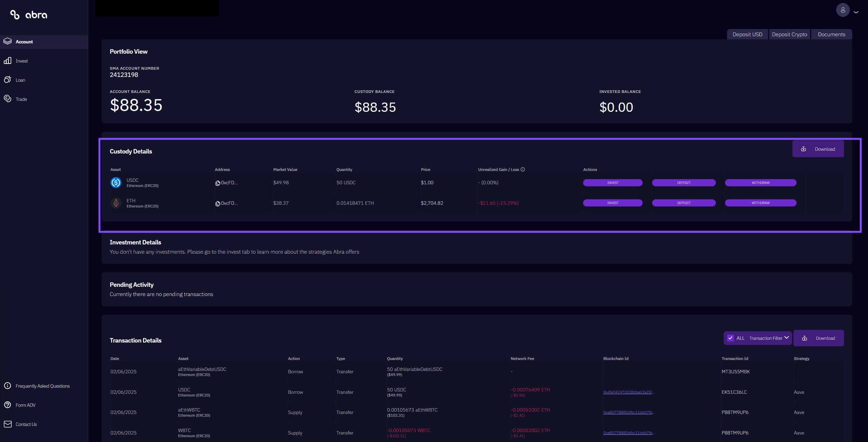Copy the USDC wallet address icon
Image resolution: width=868 pixels, height=442 pixels.
coord(218,183)
